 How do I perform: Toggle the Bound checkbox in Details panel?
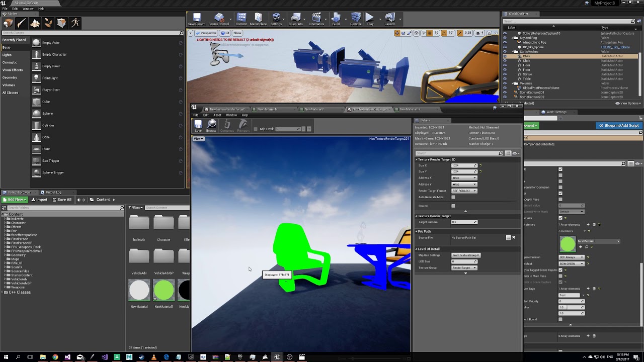(x=560, y=319)
